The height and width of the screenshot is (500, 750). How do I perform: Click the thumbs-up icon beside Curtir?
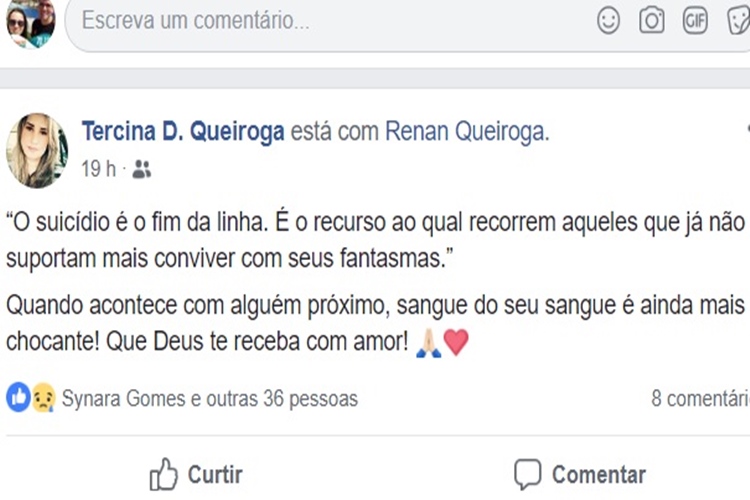pos(163,473)
